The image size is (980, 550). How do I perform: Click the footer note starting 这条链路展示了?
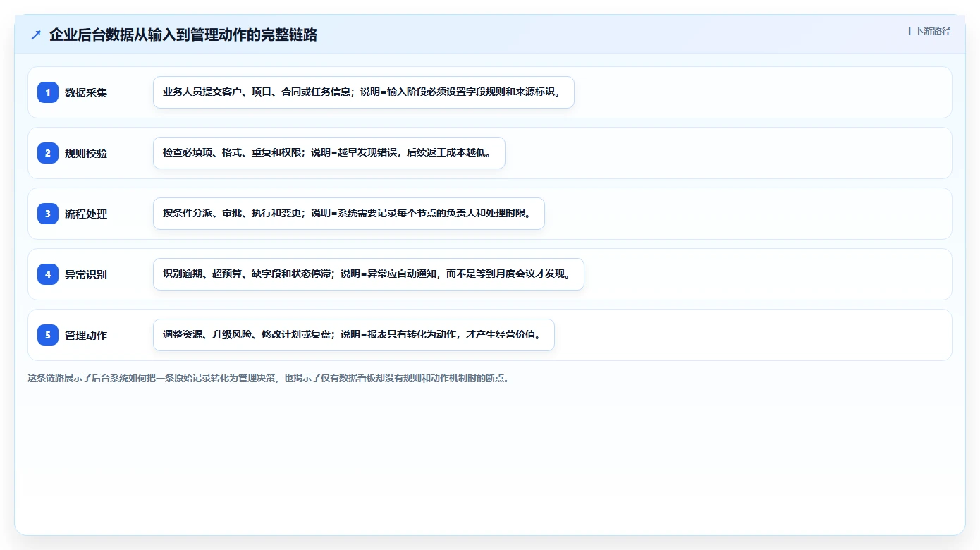[x=269, y=378]
